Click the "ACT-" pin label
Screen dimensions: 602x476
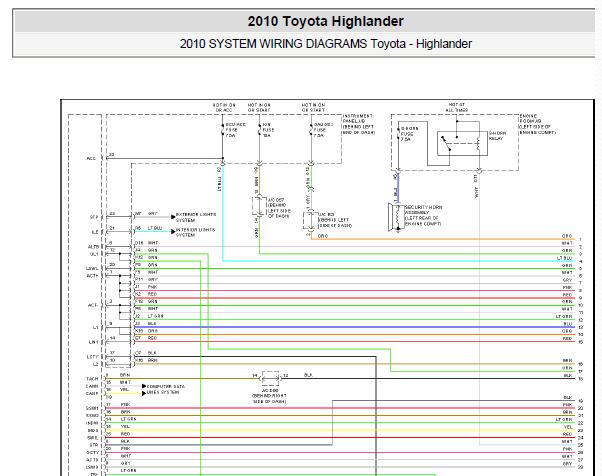[x=93, y=305]
